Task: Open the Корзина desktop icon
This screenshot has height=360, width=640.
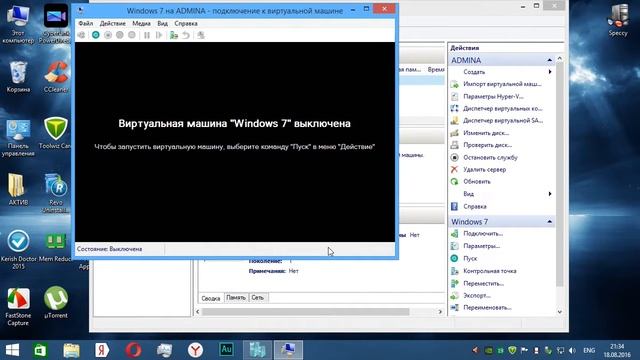Action: click(x=18, y=77)
